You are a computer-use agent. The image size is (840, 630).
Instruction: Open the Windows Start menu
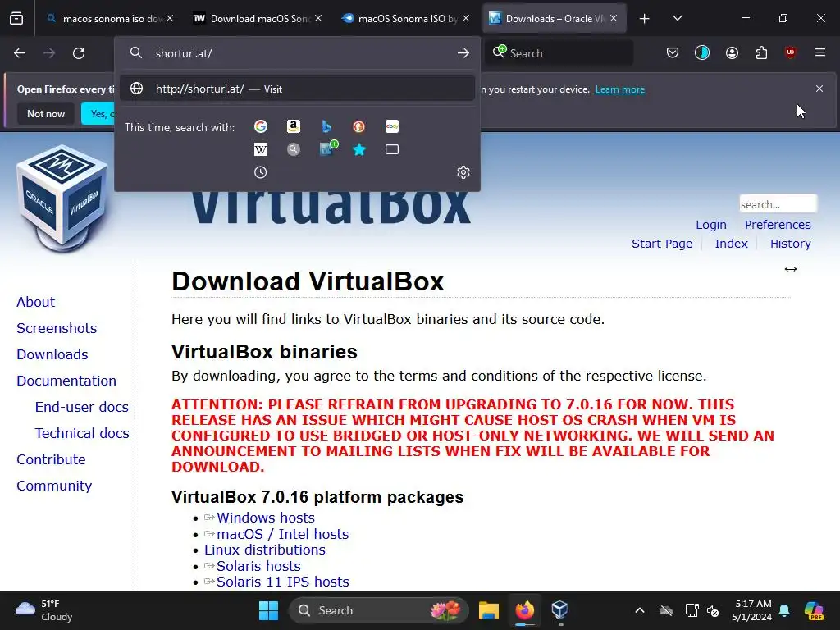(x=268, y=610)
